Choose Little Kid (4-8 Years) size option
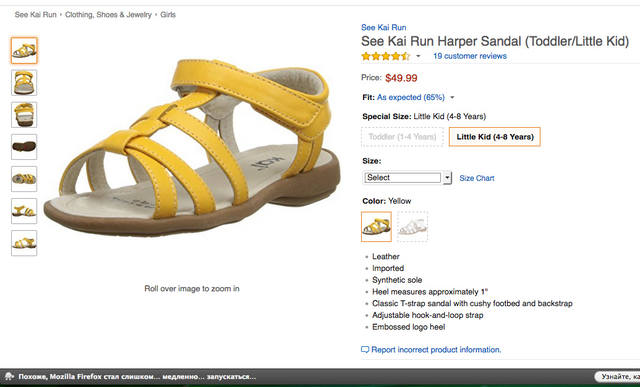This screenshot has width=640, height=387. [495, 137]
